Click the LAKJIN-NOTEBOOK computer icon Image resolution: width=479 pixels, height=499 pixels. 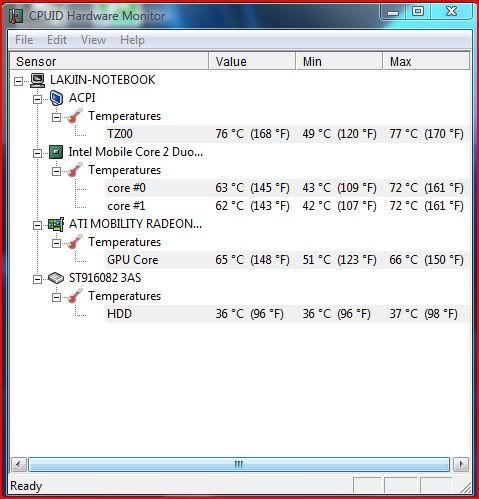click(37, 80)
